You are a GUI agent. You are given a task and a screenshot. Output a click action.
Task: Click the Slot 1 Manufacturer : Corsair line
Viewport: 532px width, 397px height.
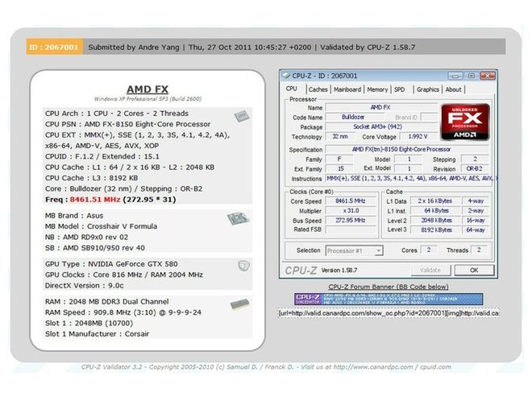(97, 334)
